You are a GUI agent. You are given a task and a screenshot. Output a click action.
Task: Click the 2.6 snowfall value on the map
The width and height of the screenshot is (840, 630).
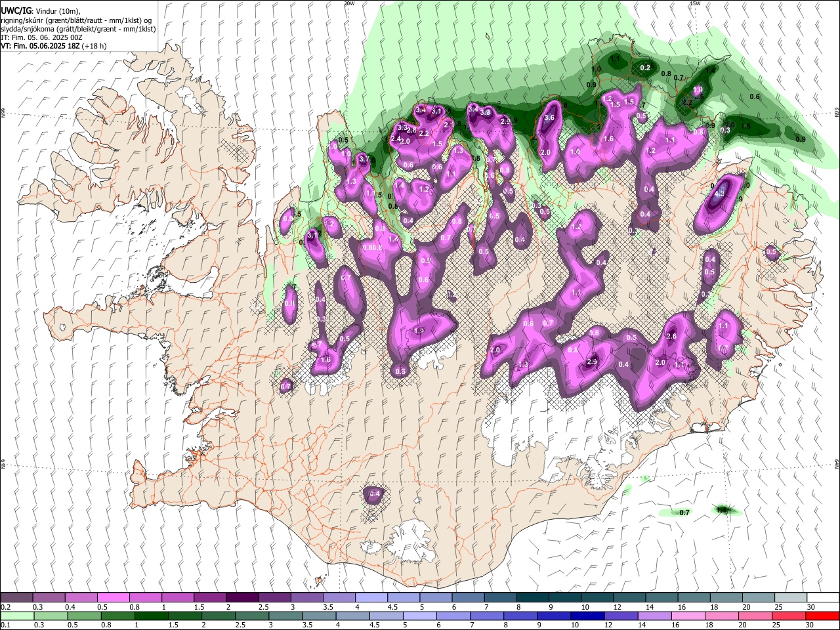coord(671,337)
